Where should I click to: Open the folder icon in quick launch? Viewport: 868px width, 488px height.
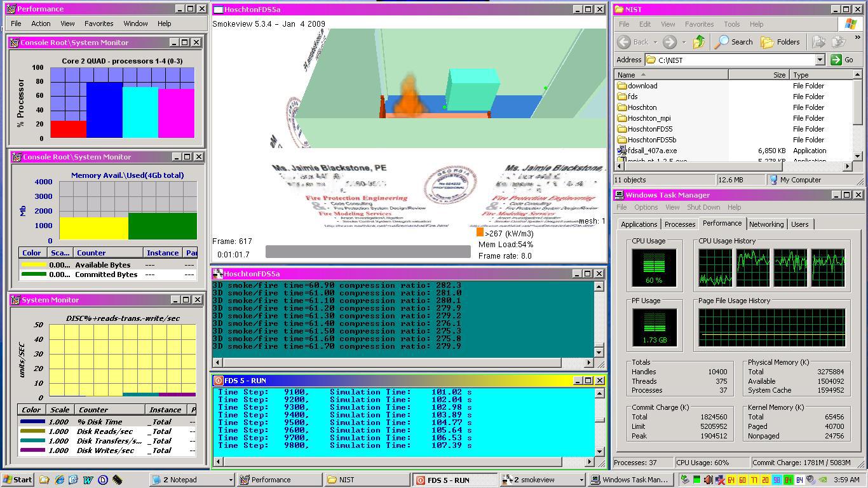44,480
